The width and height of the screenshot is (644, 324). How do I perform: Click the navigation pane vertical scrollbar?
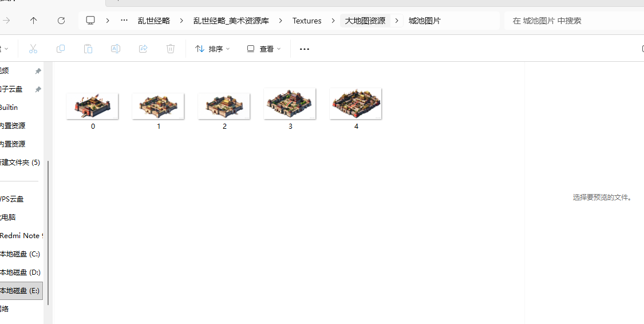point(49,233)
